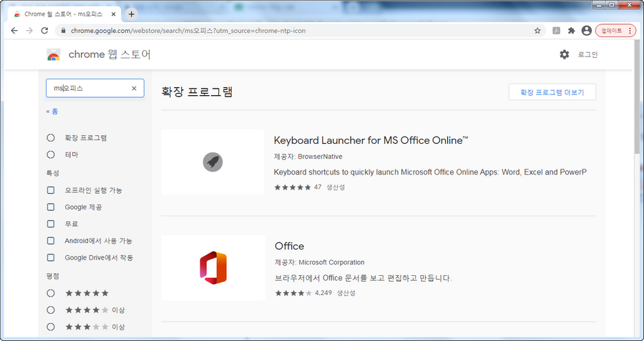Click the ms오피스 search input field
The image size is (644, 341).
point(95,88)
